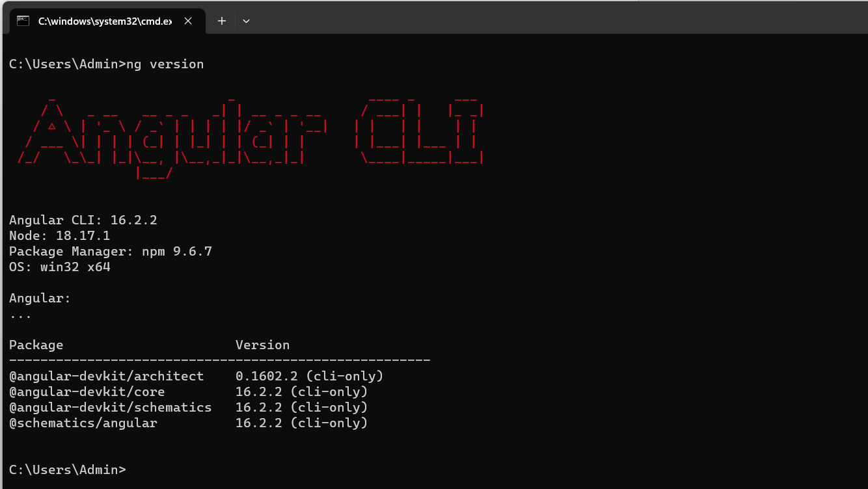Screen dimensions: 868x489
Task: Click the cmd icon in the tab
Action: 23,21
